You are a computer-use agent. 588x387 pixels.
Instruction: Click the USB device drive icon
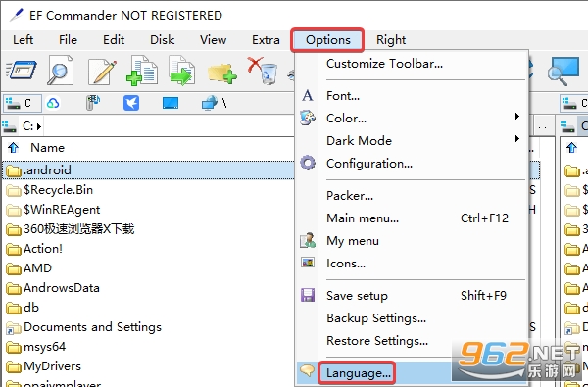pyautogui.click(x=92, y=103)
